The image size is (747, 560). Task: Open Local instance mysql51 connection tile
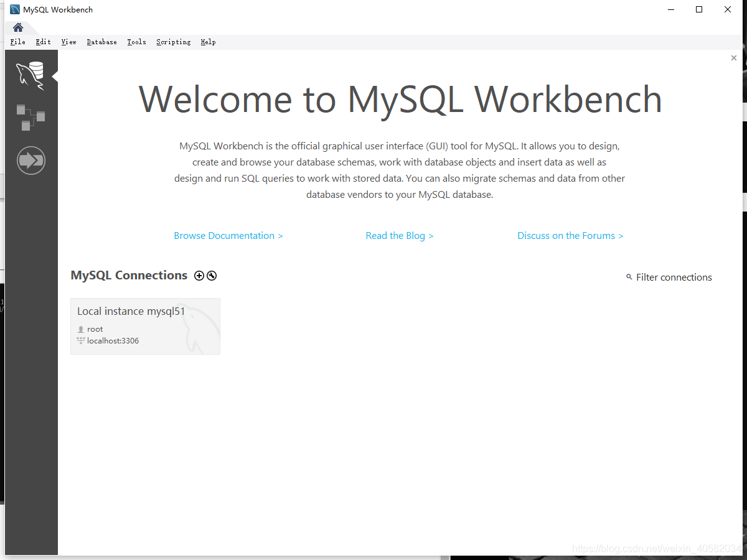pyautogui.click(x=145, y=327)
